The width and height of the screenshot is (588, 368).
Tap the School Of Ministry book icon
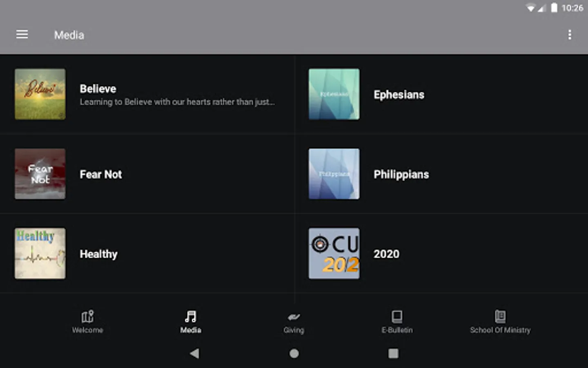(500, 316)
